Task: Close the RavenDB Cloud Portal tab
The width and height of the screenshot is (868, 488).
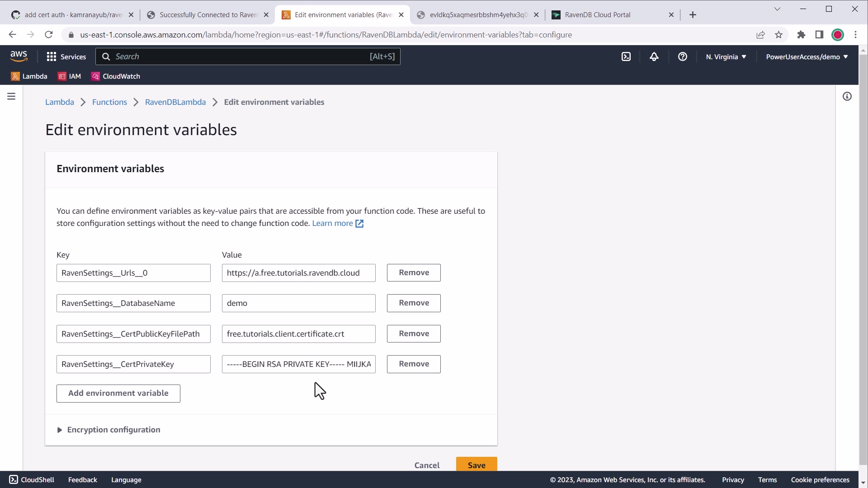Action: click(x=671, y=15)
